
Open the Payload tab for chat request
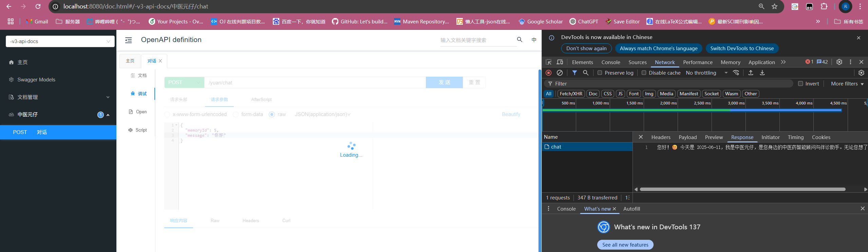(687, 137)
